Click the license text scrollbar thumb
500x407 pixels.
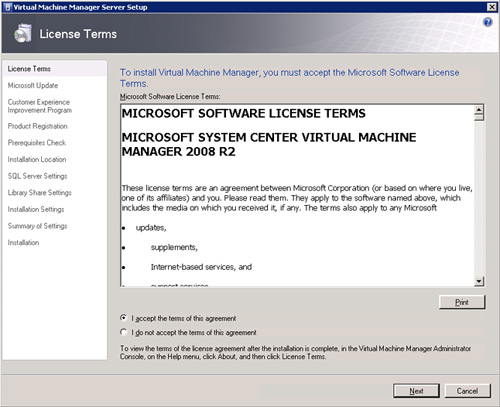[479, 117]
